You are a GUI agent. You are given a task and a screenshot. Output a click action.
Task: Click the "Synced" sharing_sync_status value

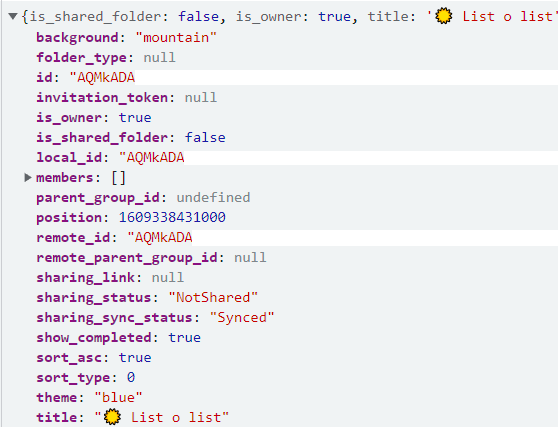pyautogui.click(x=242, y=317)
